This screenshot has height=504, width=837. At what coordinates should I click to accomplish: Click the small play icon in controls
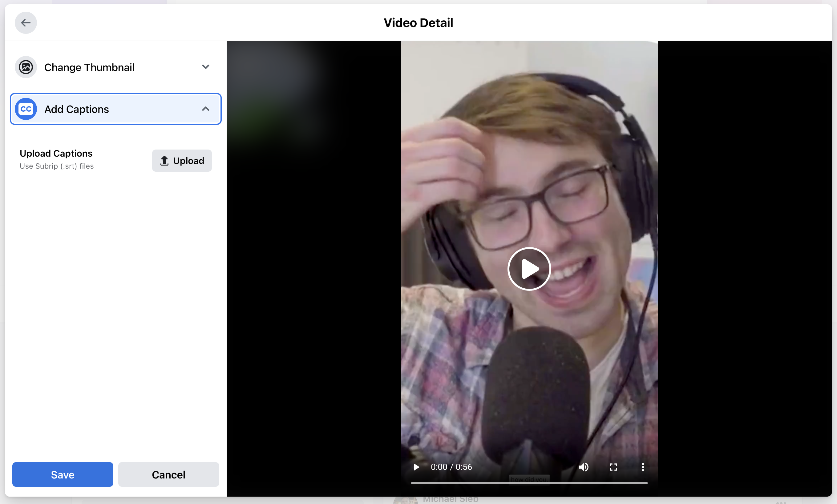point(416,467)
